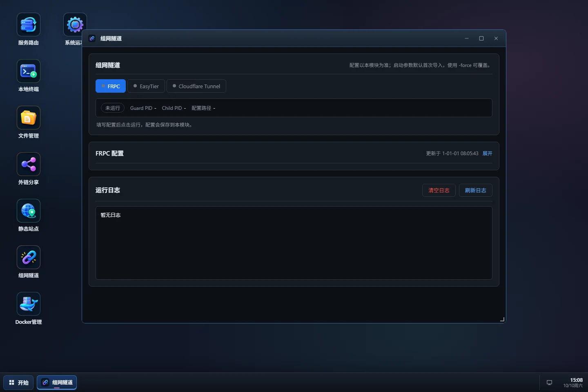588x392 pixels.
Task: Open the 开始 start menu
Action: pyautogui.click(x=19, y=383)
